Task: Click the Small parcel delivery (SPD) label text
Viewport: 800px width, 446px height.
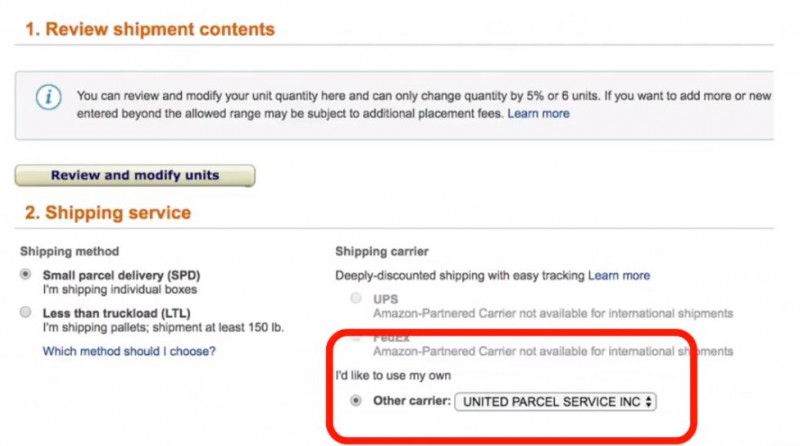Action: [121, 275]
